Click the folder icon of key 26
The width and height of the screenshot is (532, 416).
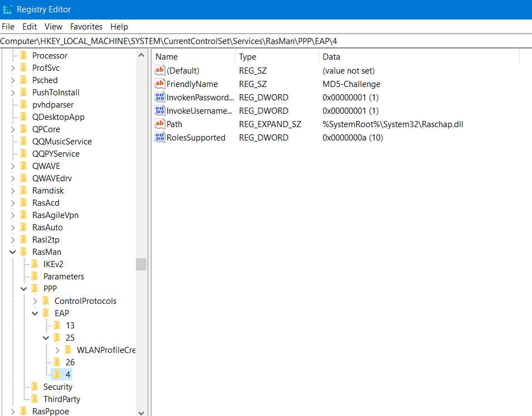(57, 362)
